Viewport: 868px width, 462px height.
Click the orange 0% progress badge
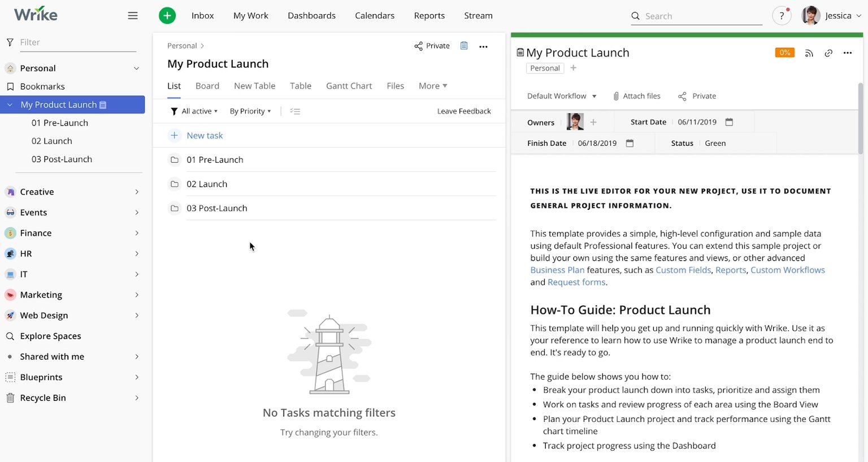pyautogui.click(x=785, y=53)
